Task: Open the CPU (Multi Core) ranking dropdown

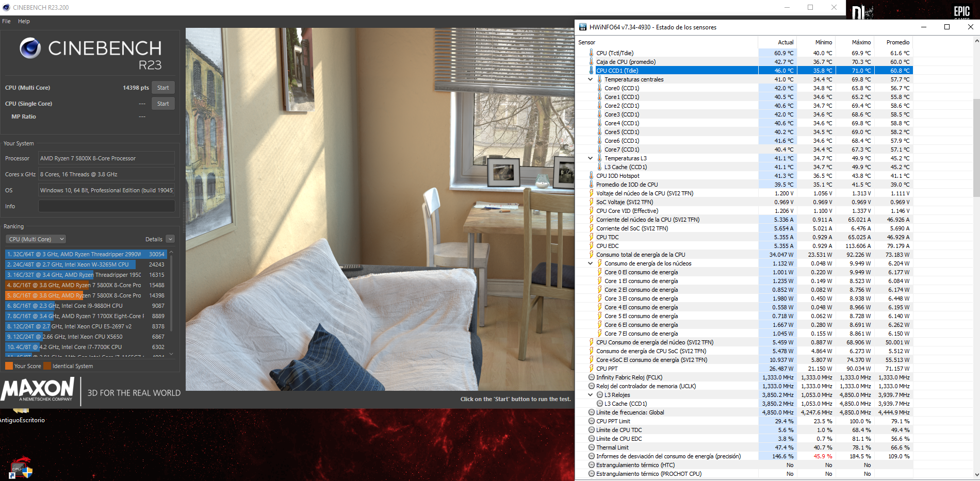Action: click(36, 239)
